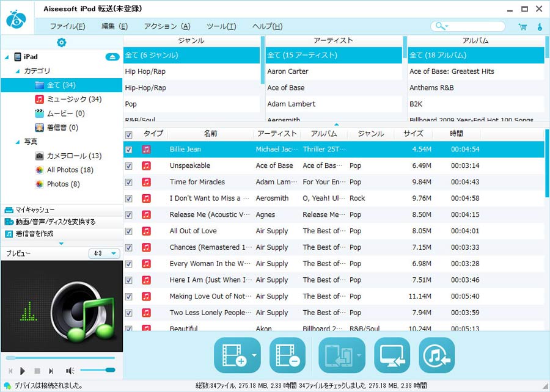This screenshot has width=550, height=392.
Task: Open the ツール menu
Action: pos(221,26)
